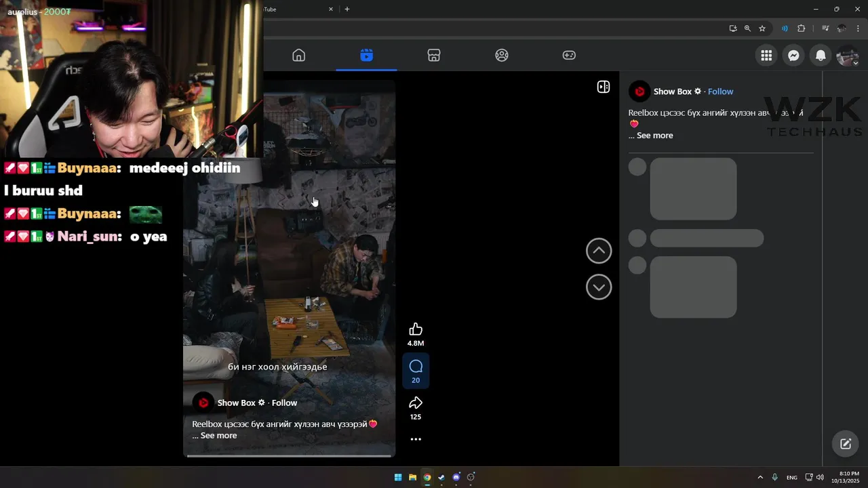Bookmark this page with the star

click(762, 28)
